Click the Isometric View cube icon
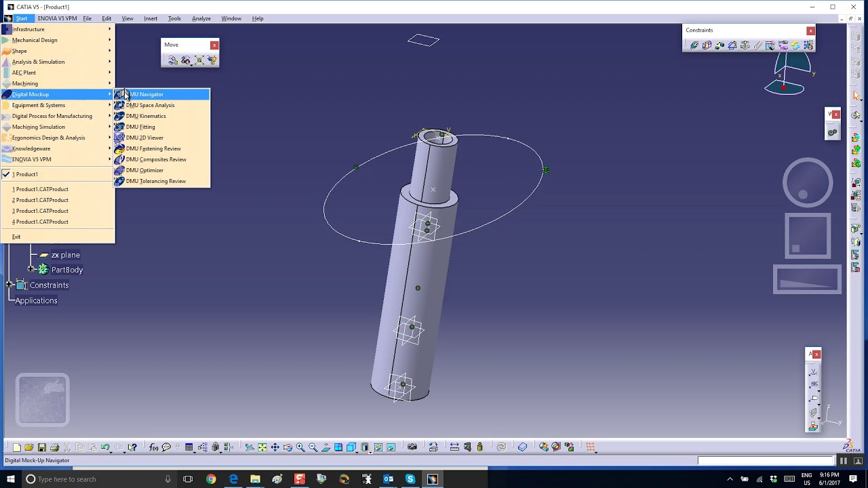 [351, 447]
